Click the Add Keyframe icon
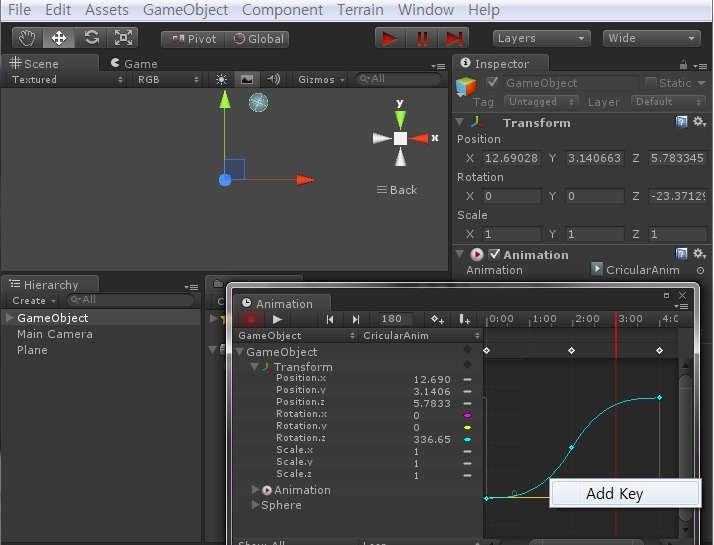 tap(438, 320)
